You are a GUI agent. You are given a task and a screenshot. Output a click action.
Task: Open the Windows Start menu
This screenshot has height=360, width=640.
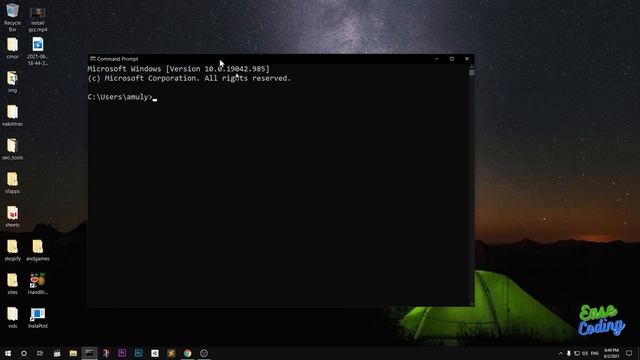point(8,353)
